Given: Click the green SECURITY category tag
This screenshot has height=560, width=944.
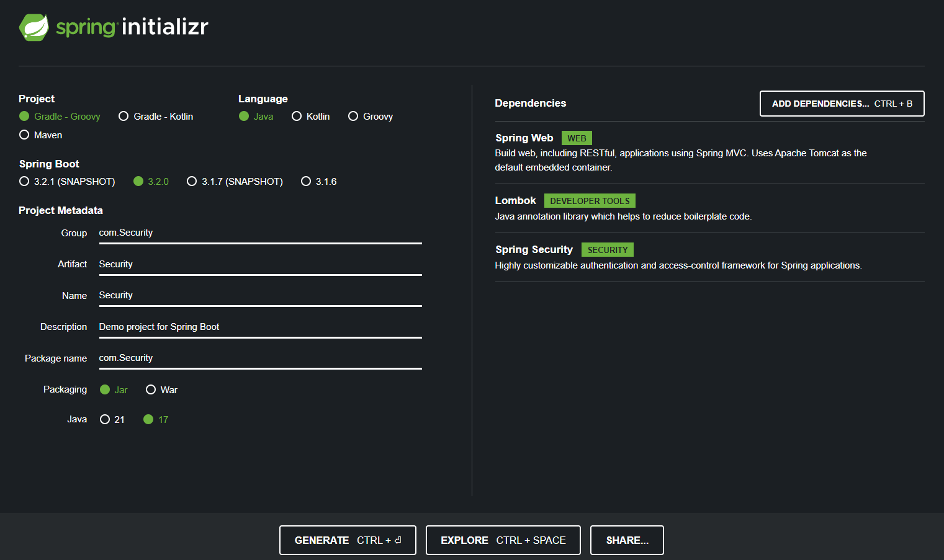Looking at the screenshot, I should click(607, 250).
